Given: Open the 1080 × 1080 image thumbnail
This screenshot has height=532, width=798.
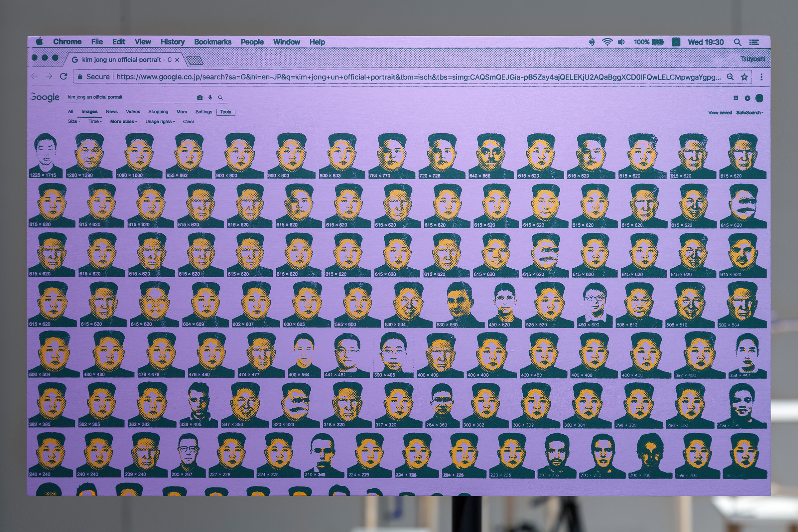Looking at the screenshot, I should tap(139, 155).
